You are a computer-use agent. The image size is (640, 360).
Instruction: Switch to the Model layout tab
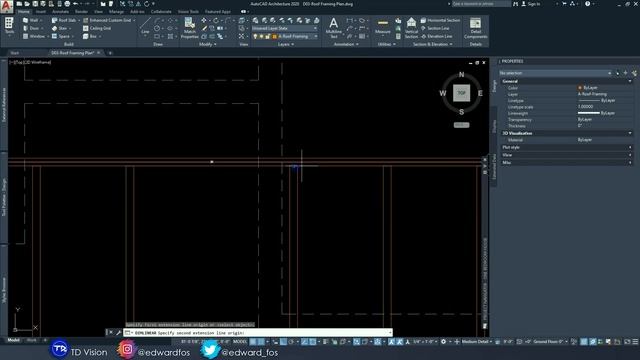(13, 340)
